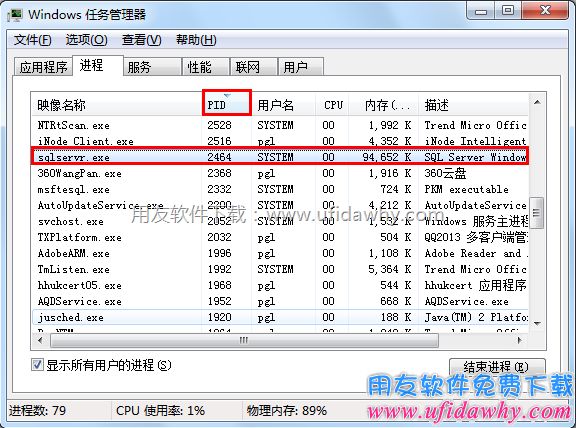The height and width of the screenshot is (428, 576).
Task: Sort by 内存 column header
Action: pyautogui.click(x=384, y=105)
